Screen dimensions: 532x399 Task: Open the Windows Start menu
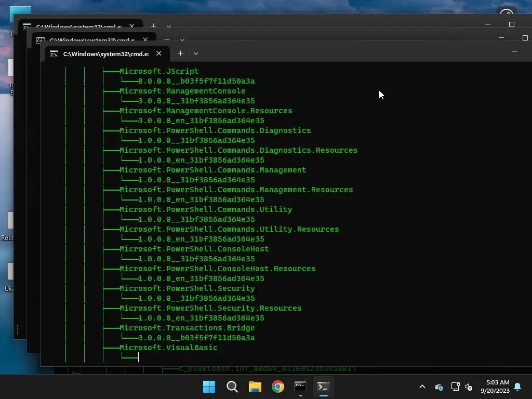[209, 387]
